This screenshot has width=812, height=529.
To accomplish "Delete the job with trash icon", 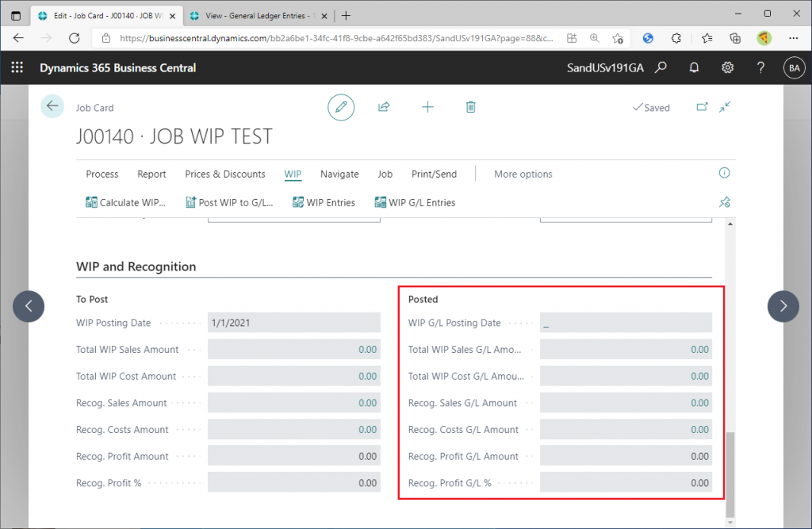I will [470, 107].
